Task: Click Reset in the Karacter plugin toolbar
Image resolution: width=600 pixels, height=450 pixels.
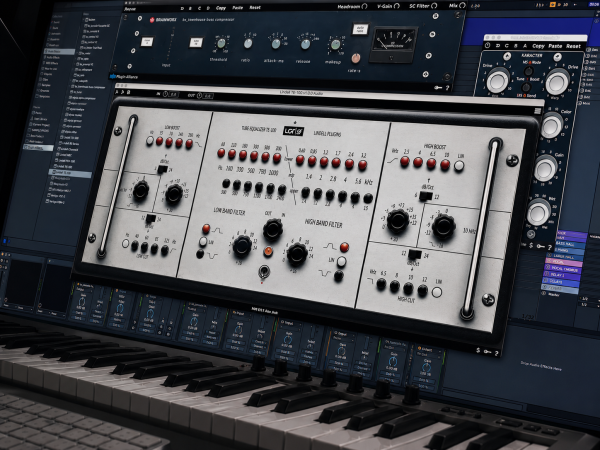Action: coord(574,46)
